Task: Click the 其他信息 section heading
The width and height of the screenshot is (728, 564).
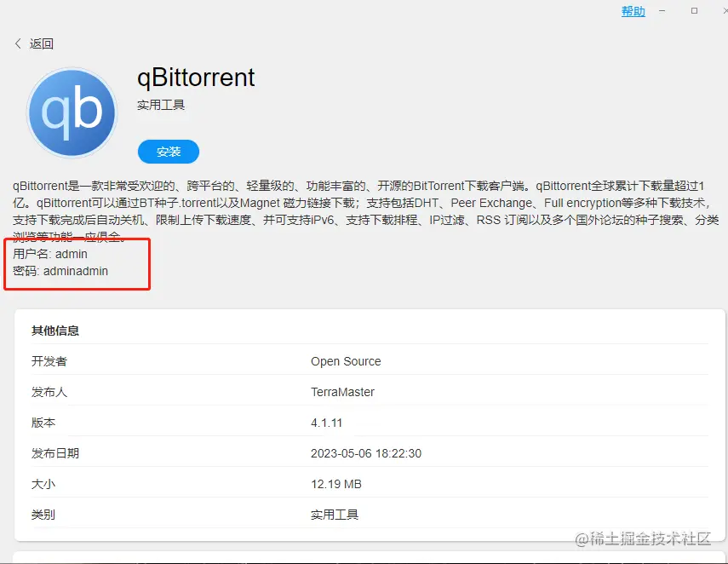Action: point(55,331)
